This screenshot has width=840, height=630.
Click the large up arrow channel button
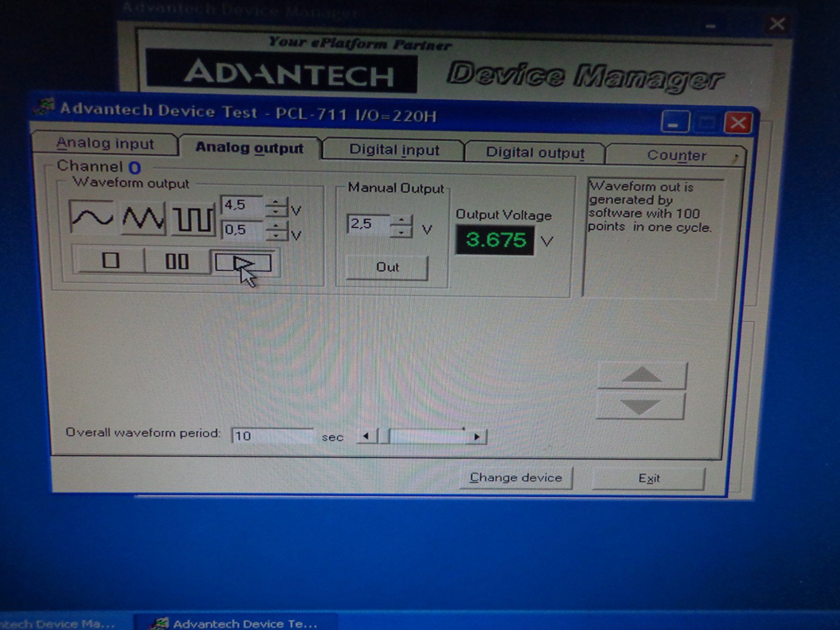pos(642,375)
